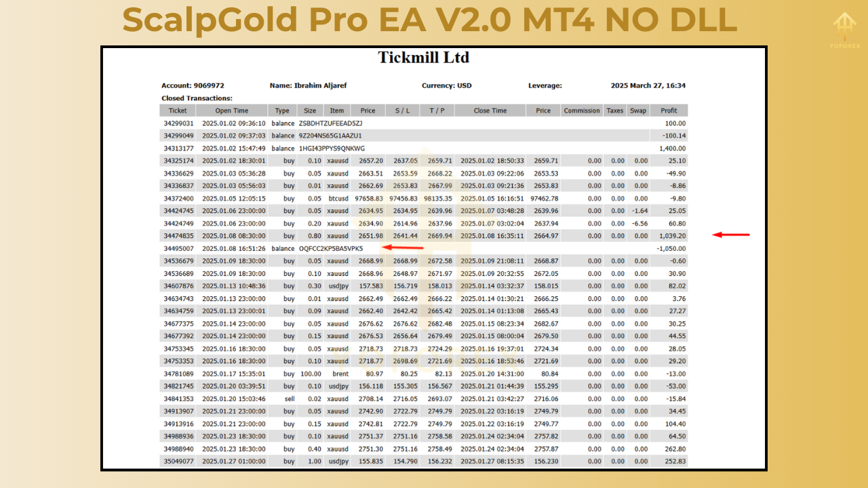
Task: Click the red arrow pointing at the 1,039.20 profit
Action: [730, 235]
